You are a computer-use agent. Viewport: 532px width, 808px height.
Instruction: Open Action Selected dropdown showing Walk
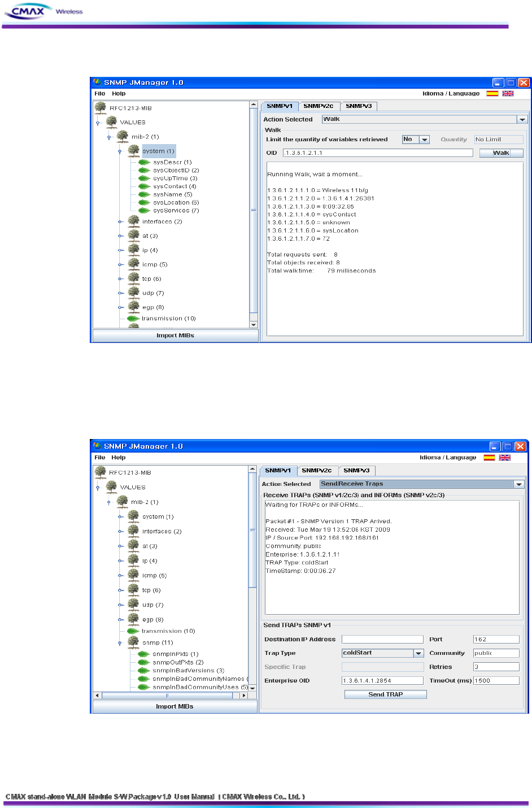522,119
